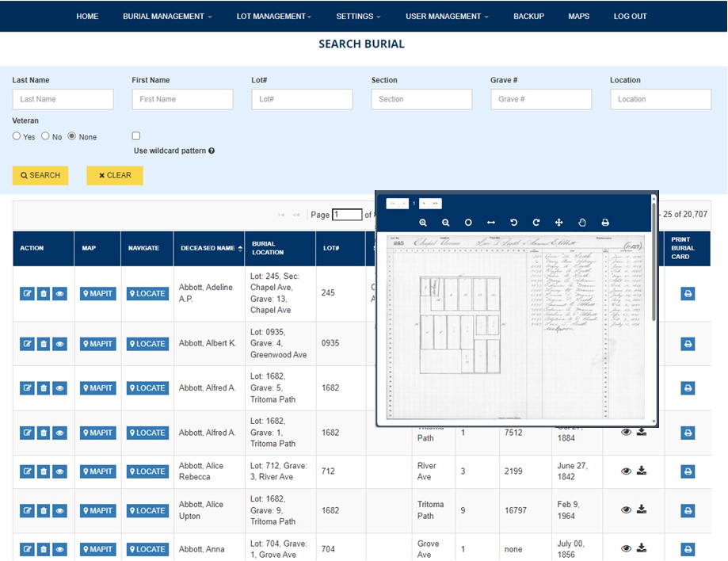Activate the pan tool in the map viewer

pyautogui.click(x=558, y=223)
